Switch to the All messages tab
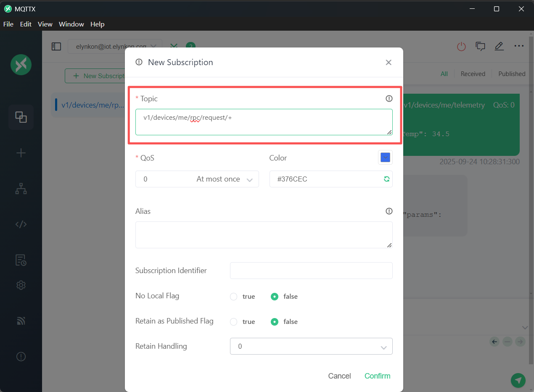 pyautogui.click(x=444, y=74)
